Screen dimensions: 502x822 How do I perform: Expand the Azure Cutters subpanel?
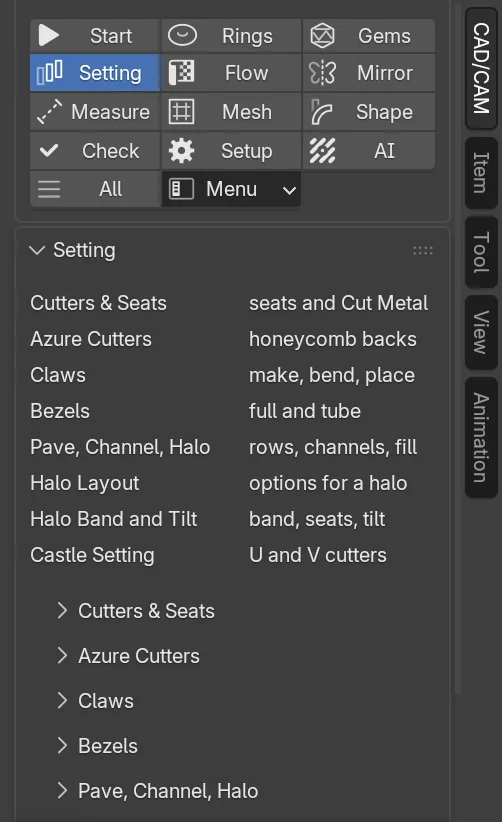click(128, 656)
